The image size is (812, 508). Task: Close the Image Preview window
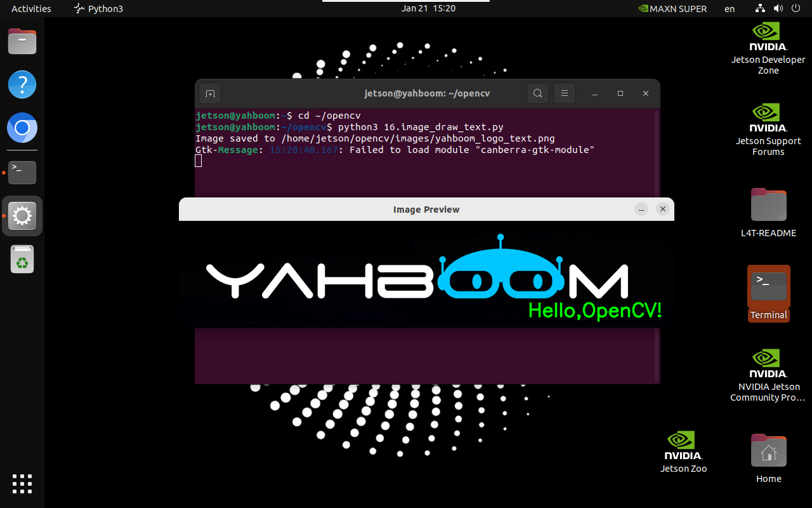pos(662,209)
